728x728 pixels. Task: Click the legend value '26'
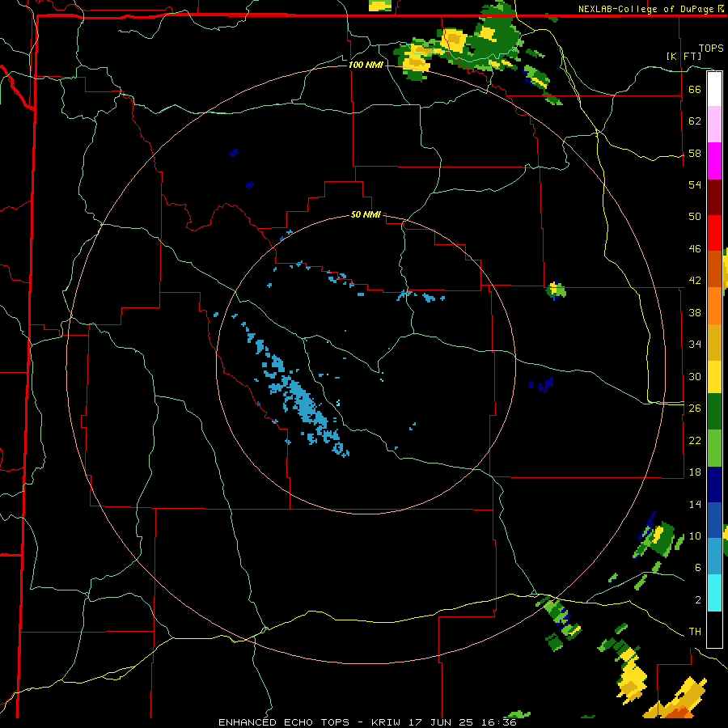click(695, 408)
